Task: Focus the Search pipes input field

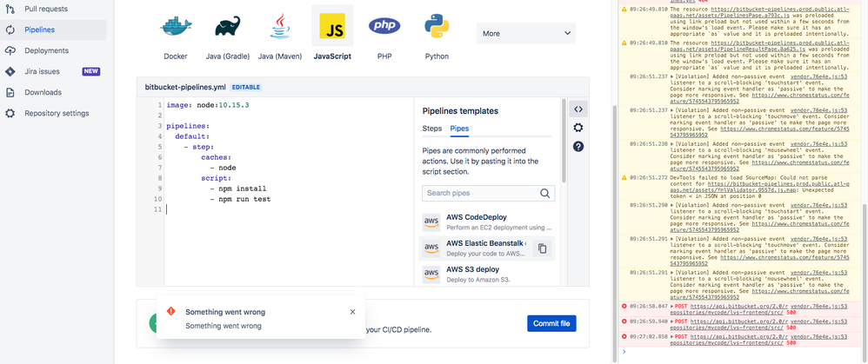Action: pyautogui.click(x=488, y=193)
